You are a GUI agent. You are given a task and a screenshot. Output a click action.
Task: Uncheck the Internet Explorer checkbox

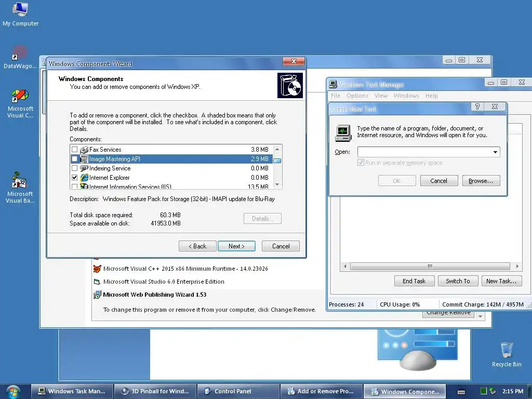point(75,178)
